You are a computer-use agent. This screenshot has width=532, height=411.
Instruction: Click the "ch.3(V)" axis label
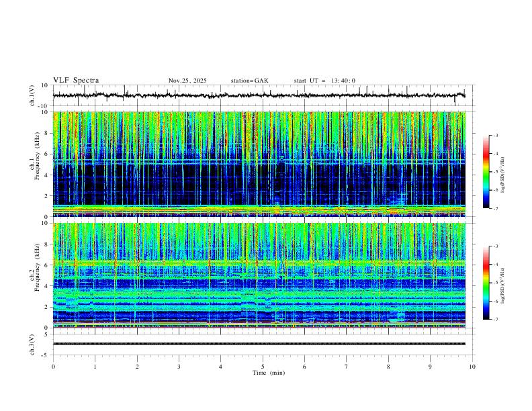tap(32, 345)
